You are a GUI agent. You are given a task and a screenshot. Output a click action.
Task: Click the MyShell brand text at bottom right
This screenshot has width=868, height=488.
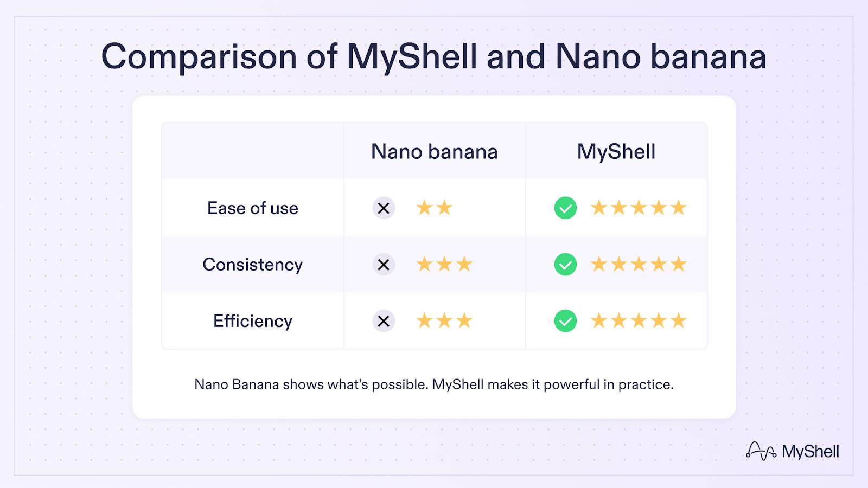click(x=810, y=452)
